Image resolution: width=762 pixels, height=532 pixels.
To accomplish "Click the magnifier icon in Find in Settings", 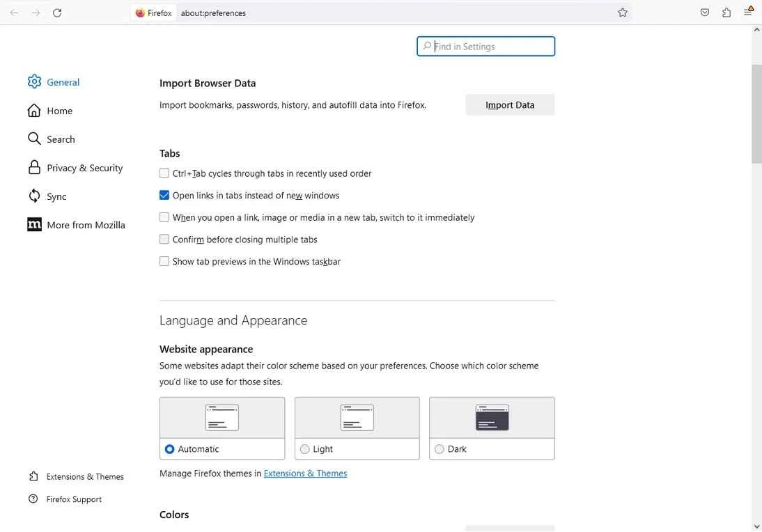I will click(427, 46).
